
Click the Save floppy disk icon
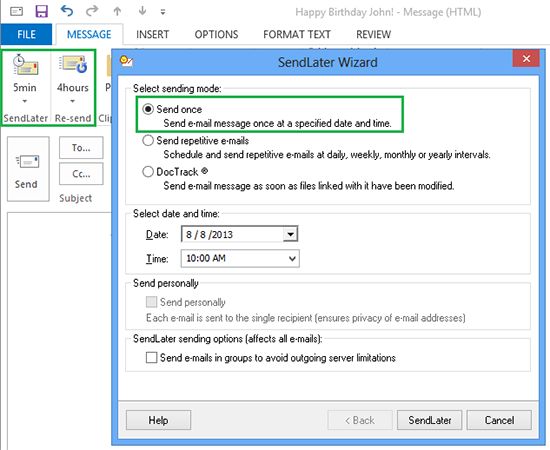[x=41, y=11]
